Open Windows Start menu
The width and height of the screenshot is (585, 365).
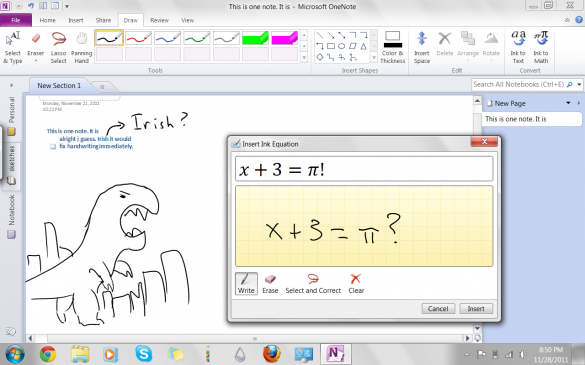(x=15, y=354)
